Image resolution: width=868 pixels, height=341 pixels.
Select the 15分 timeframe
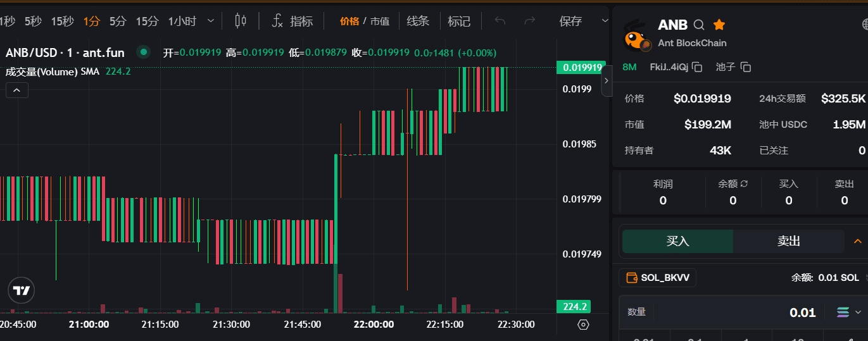pos(147,21)
